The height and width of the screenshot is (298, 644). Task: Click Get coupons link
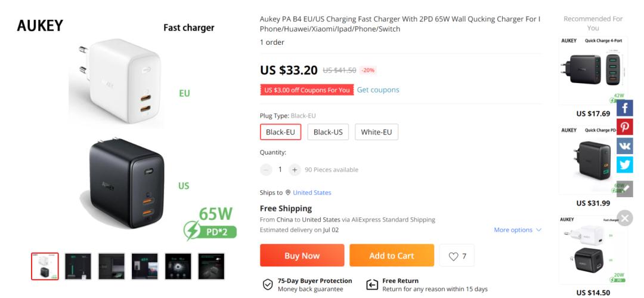(378, 90)
